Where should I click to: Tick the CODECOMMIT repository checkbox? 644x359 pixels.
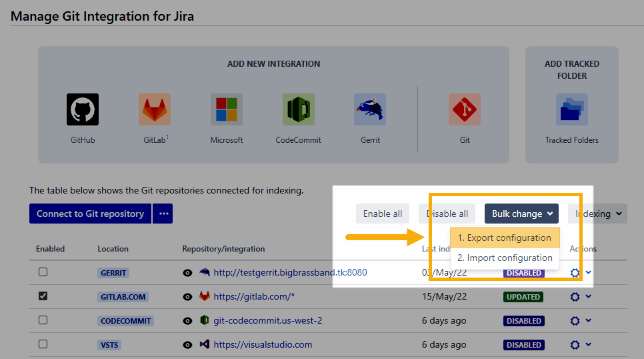43,320
